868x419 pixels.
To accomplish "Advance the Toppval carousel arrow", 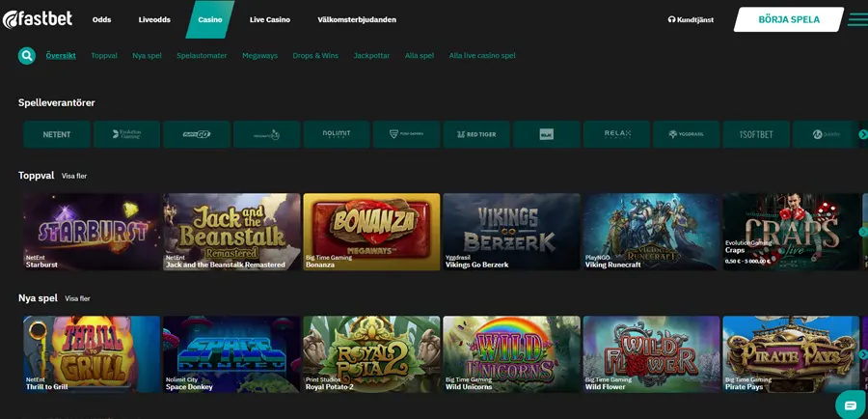I will click(862, 232).
